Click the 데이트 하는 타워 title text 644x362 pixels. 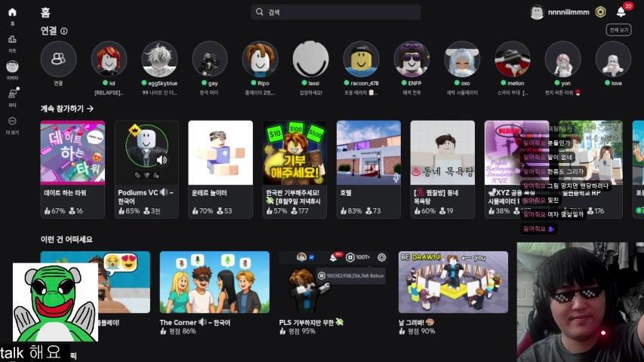coord(65,192)
